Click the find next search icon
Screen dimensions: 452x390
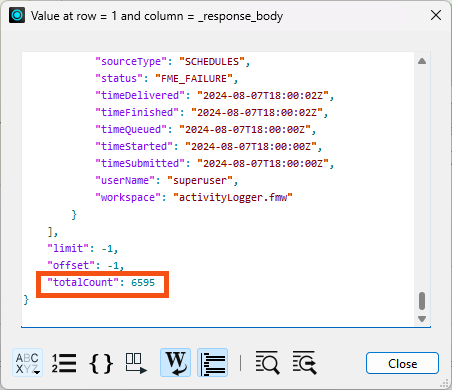point(305,363)
